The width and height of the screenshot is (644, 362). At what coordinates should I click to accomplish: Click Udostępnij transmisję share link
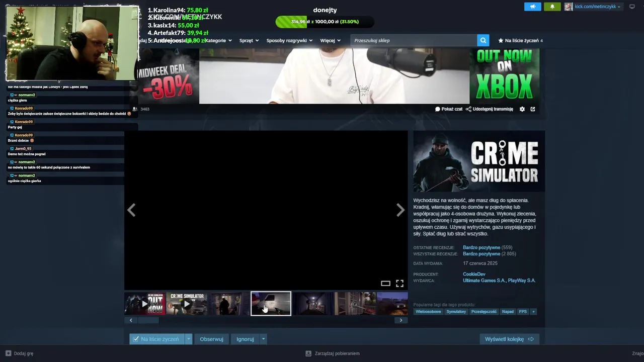[x=490, y=109]
